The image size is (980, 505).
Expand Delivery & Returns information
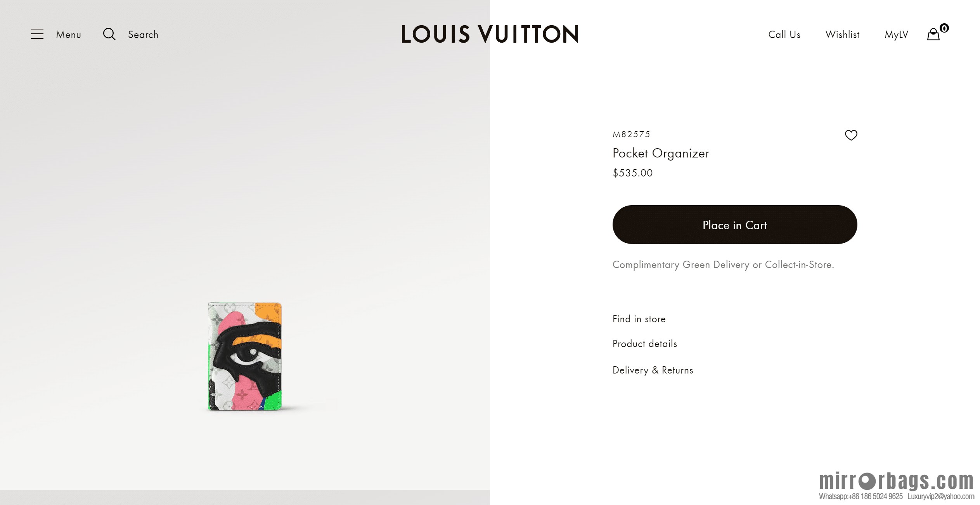coord(653,370)
